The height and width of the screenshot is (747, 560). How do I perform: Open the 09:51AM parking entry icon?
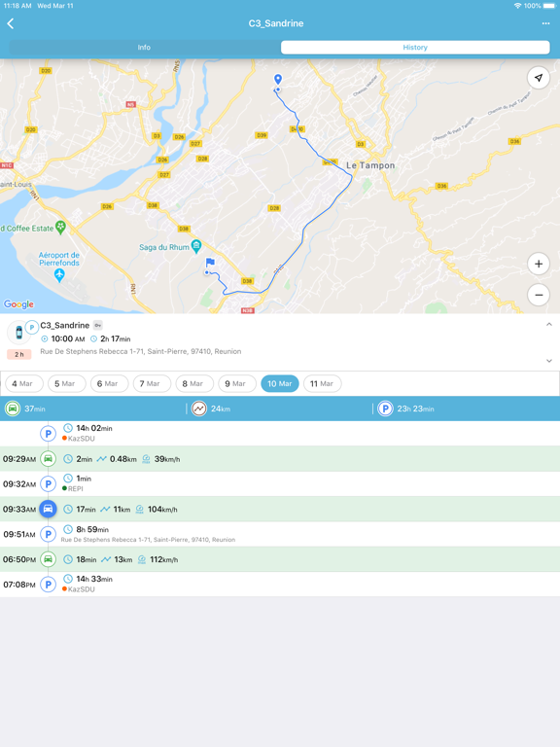[48, 534]
